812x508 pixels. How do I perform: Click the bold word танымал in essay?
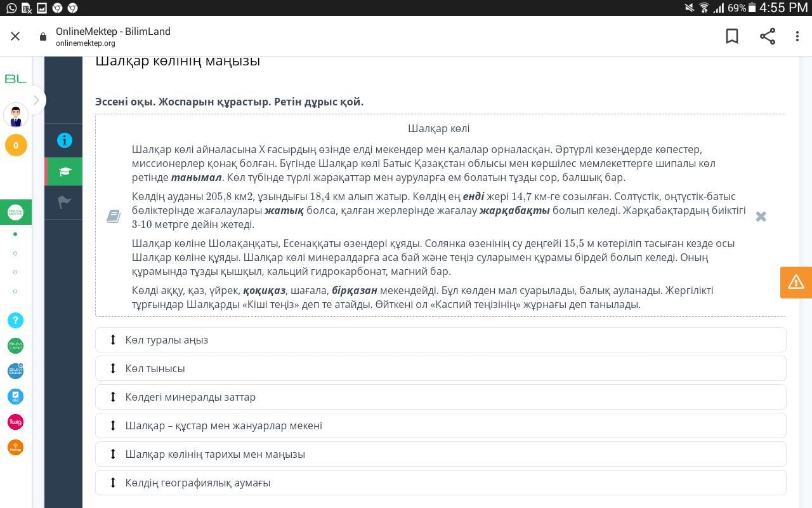[x=196, y=177]
